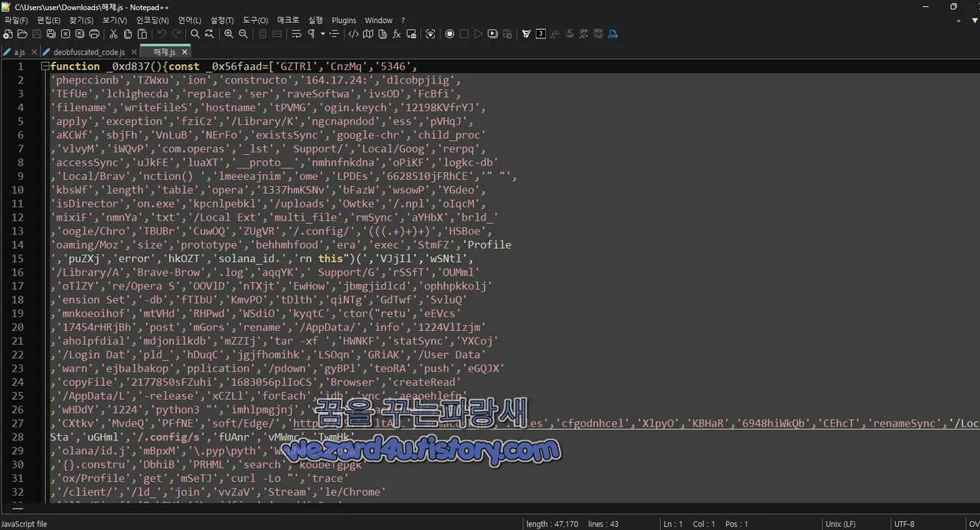Screen dimensions: 980x530
Task: Open the Document List toolbar icon
Action: click(x=382, y=34)
